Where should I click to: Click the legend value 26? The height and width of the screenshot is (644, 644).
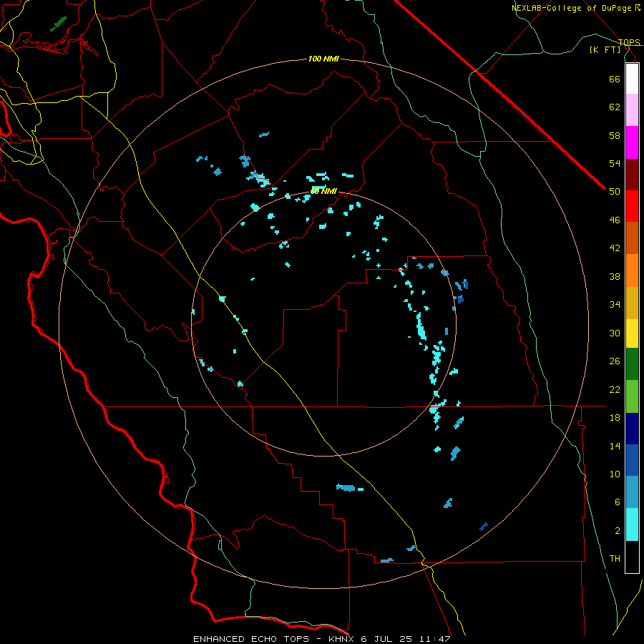615,361
